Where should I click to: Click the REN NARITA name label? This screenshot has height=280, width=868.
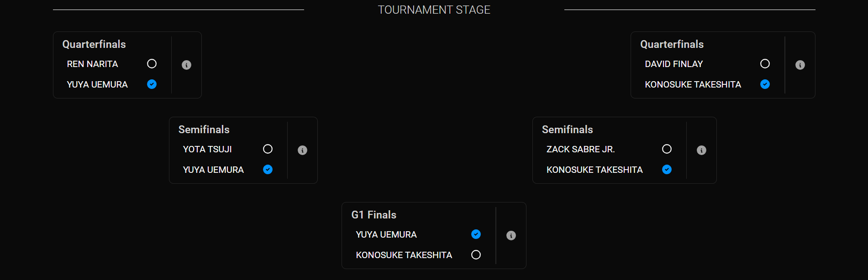[x=92, y=64]
